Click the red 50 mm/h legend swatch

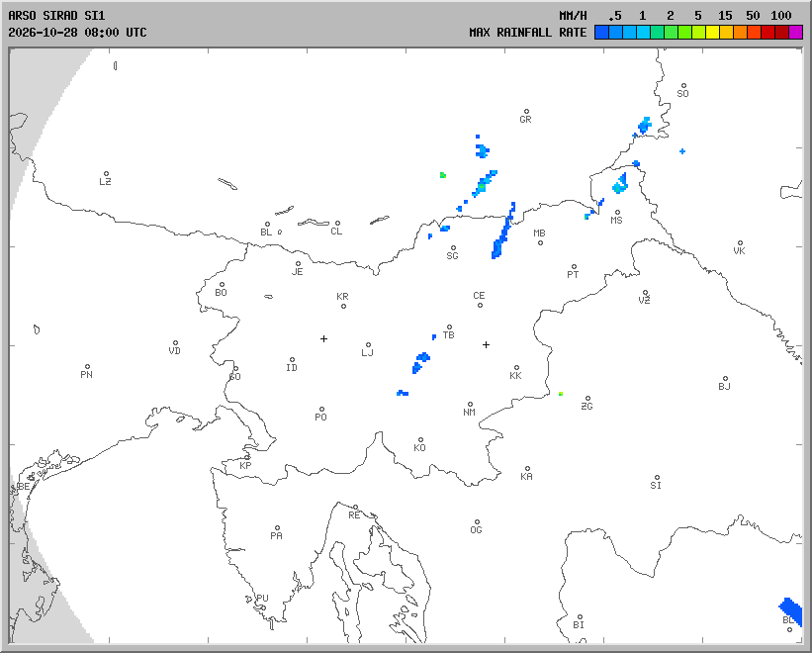point(767,32)
